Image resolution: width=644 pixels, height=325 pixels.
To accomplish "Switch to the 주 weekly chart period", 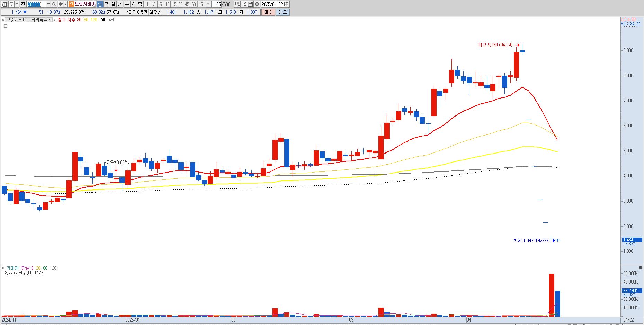I will pyautogui.click(x=107, y=4).
